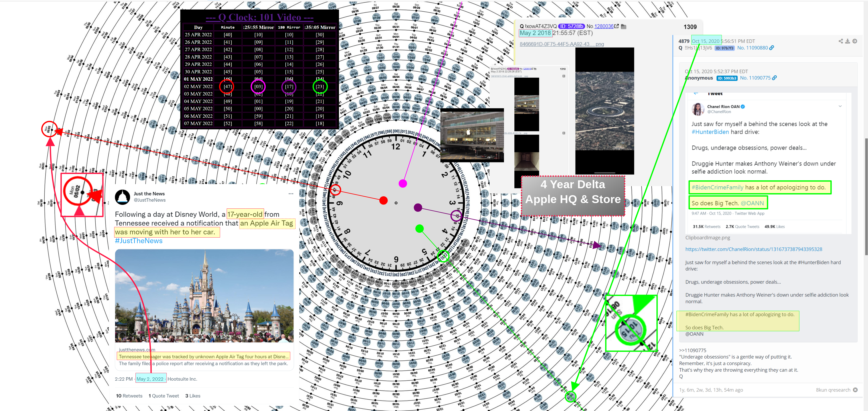868x411 pixels.
Task: Click the @JustTheNews handle
Action: tap(150, 200)
